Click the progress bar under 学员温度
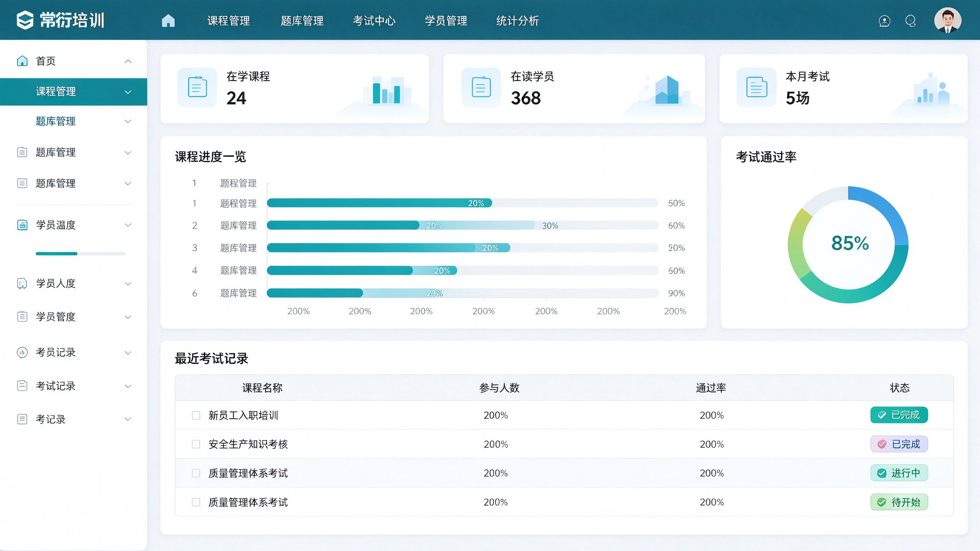The image size is (980, 551). [x=80, y=254]
